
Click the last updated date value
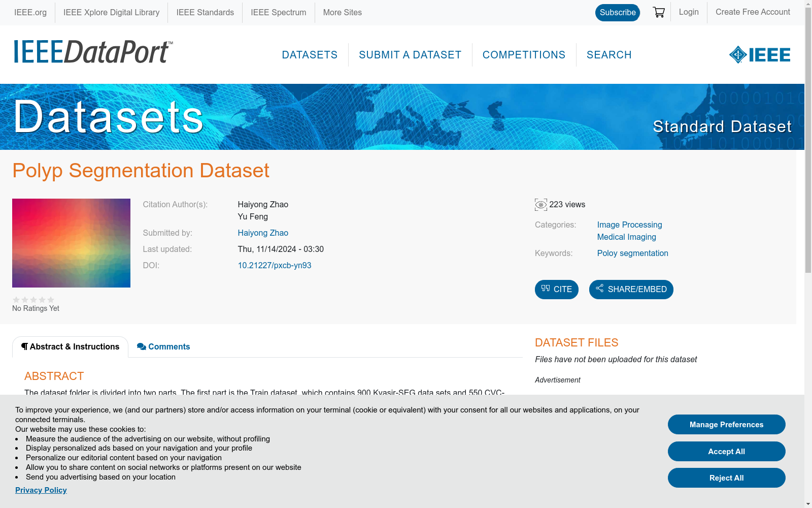point(281,249)
